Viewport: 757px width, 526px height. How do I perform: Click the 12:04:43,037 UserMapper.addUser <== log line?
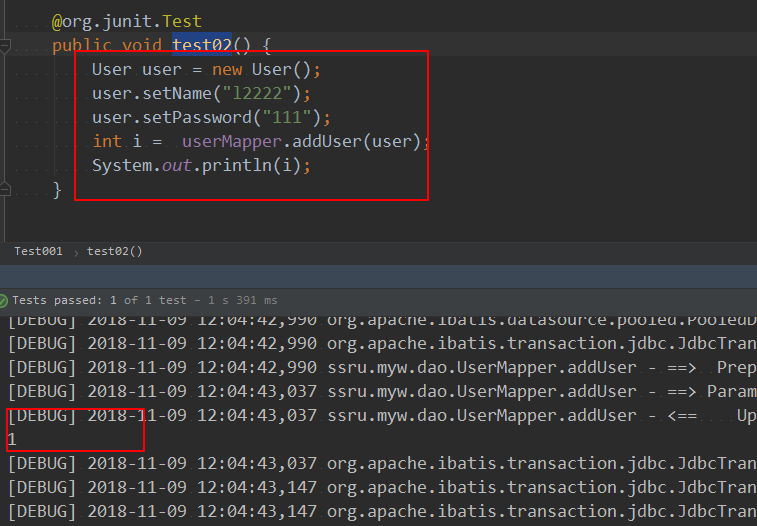pyautogui.click(x=382, y=415)
